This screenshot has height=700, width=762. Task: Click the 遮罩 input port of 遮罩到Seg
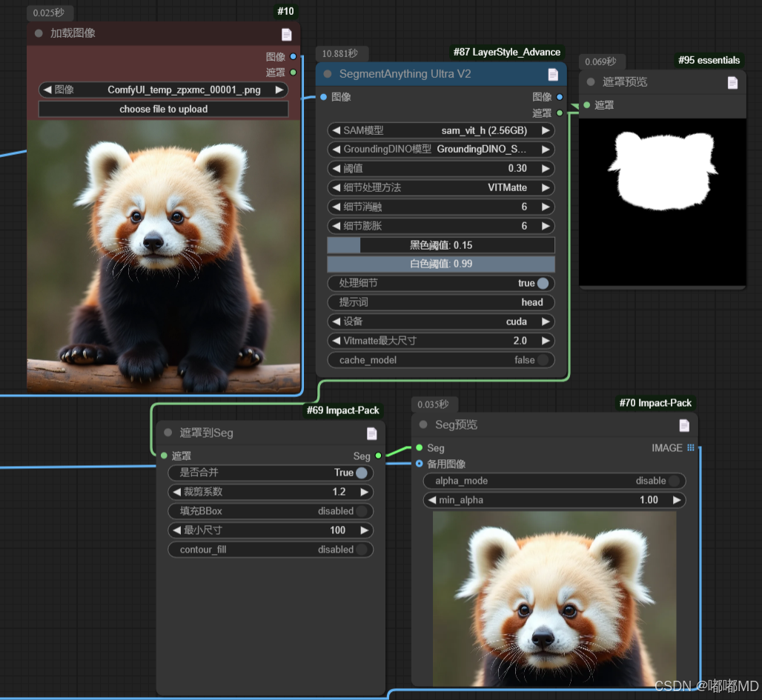[x=165, y=456]
